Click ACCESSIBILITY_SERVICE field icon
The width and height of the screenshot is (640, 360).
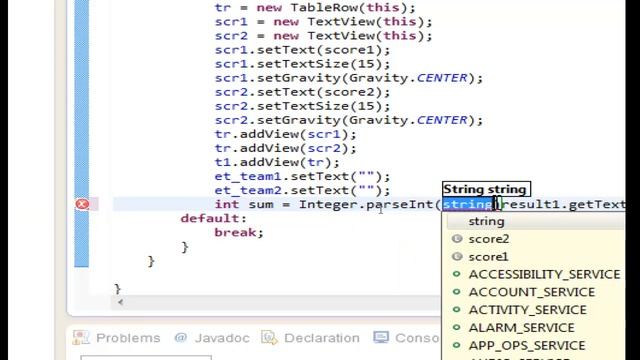click(x=457, y=274)
